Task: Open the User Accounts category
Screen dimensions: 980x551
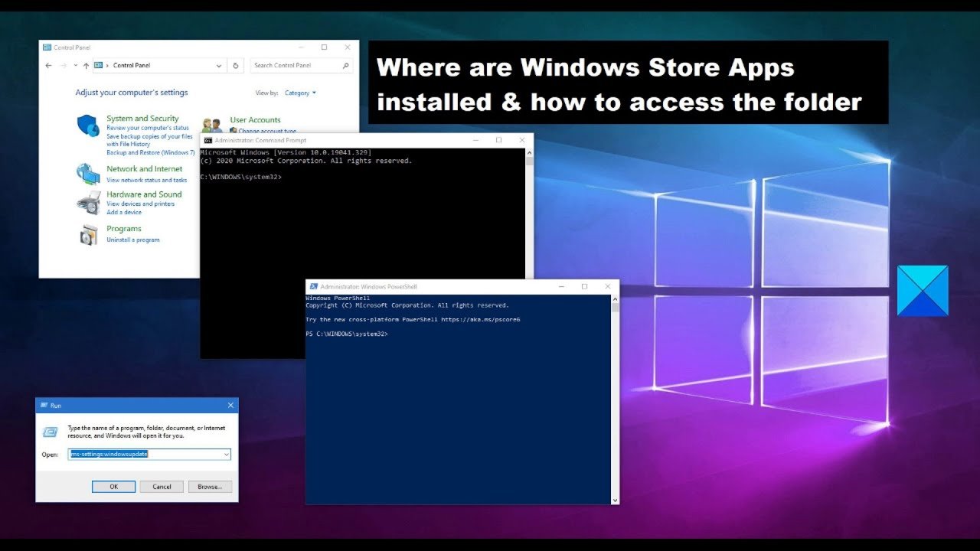Action: pyautogui.click(x=255, y=120)
